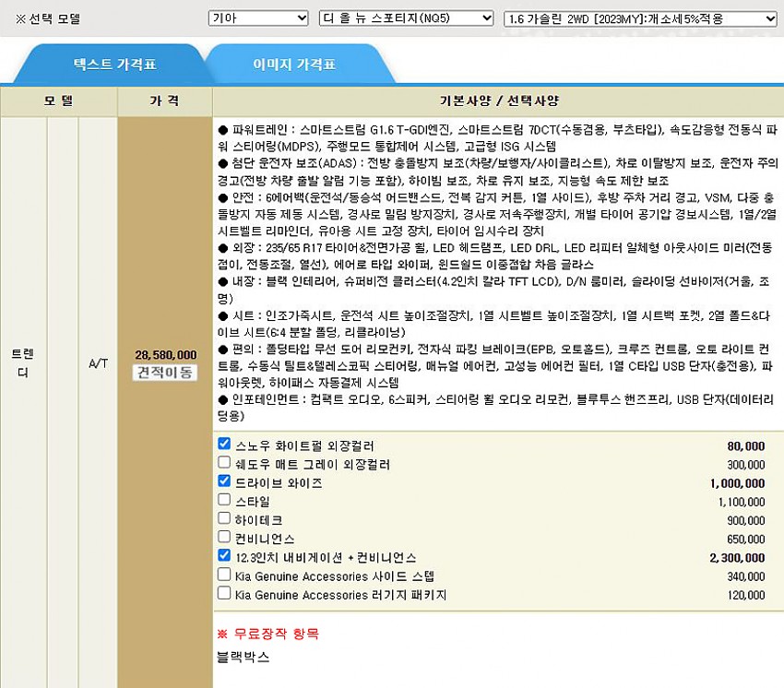Click the 28,580,000 price value
The image size is (784, 688).
point(165,354)
